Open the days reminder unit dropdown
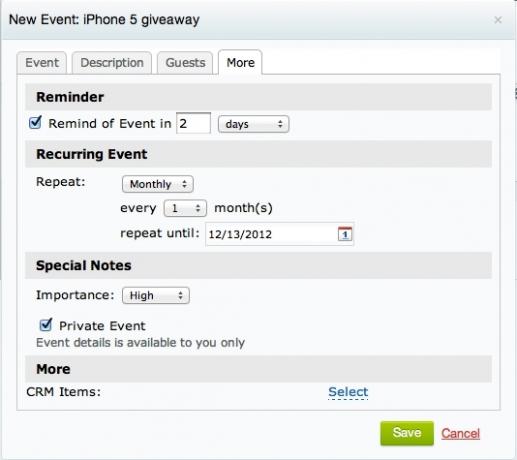Screen dimensions: 517x460 pos(253,124)
